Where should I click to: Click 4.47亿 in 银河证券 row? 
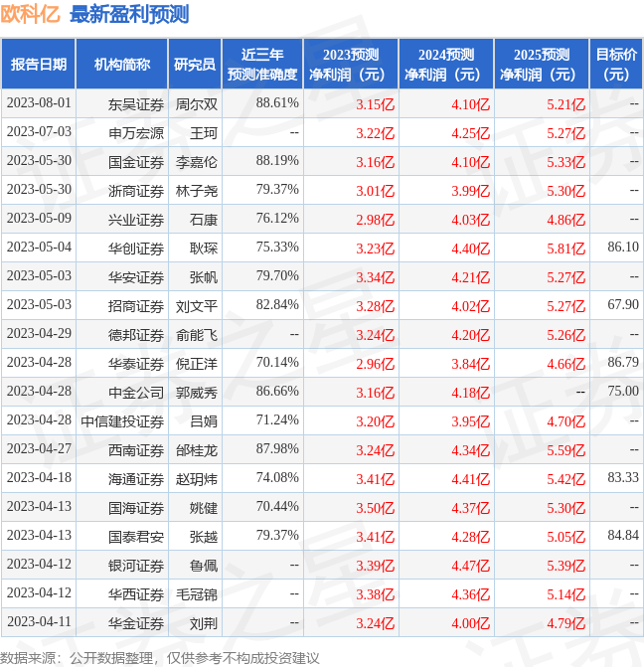471,567
